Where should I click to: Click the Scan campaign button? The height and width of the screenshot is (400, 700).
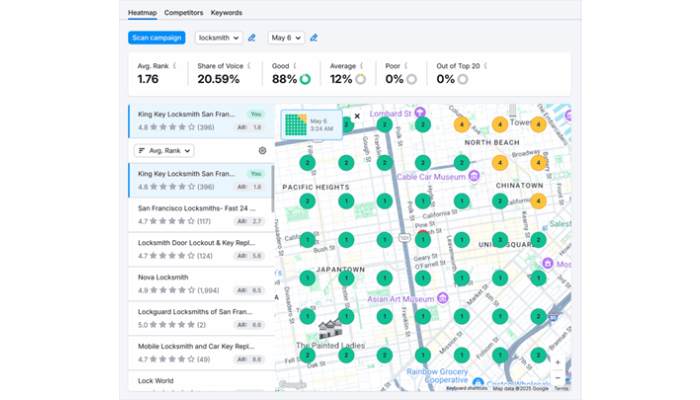coord(157,38)
